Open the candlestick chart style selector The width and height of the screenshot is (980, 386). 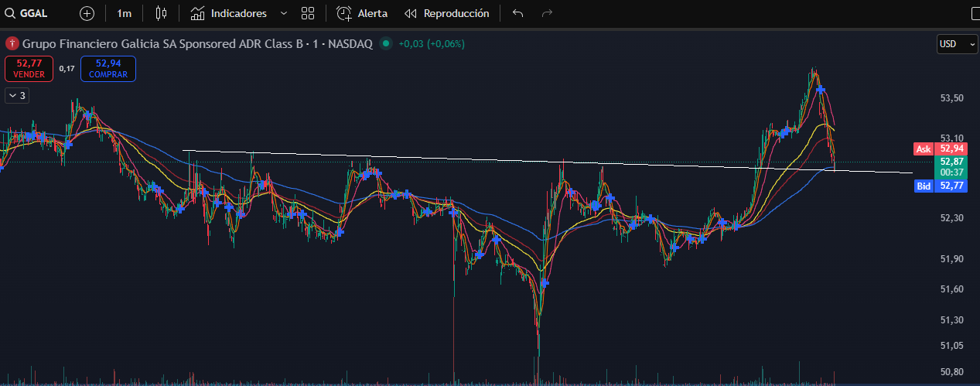point(161,13)
